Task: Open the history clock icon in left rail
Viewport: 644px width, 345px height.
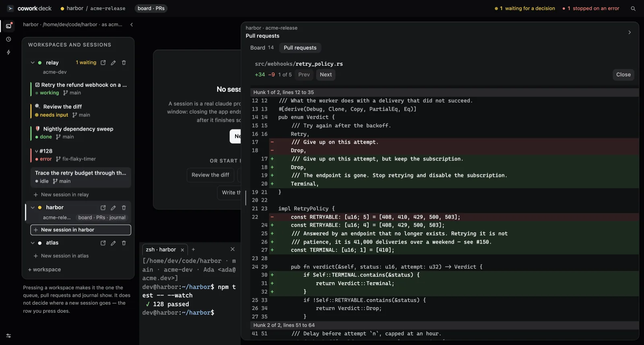Action: coord(8,39)
